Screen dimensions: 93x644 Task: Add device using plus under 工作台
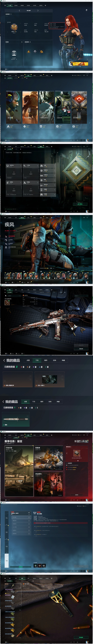31,172
